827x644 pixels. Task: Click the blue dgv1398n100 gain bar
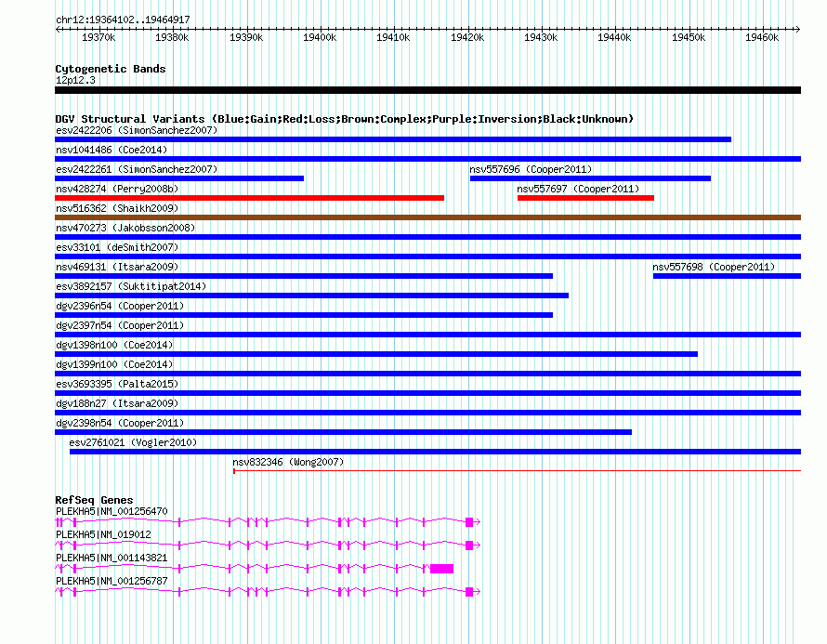(x=376, y=354)
